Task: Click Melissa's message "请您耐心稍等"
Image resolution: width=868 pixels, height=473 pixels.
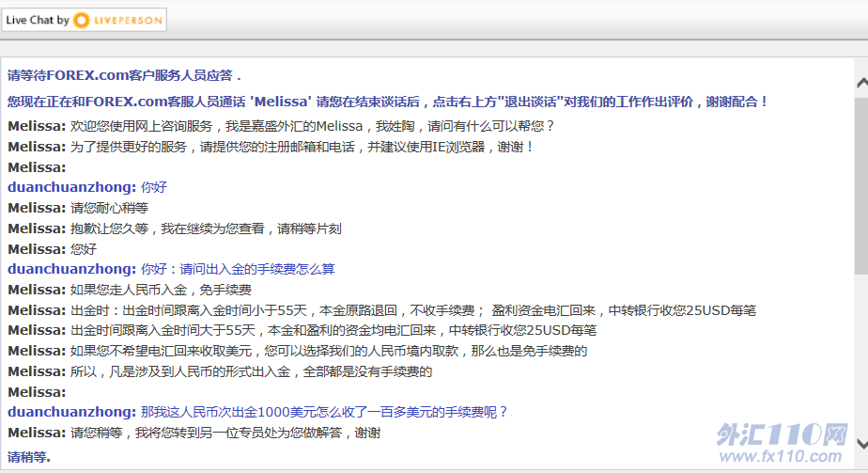Action: point(78,208)
